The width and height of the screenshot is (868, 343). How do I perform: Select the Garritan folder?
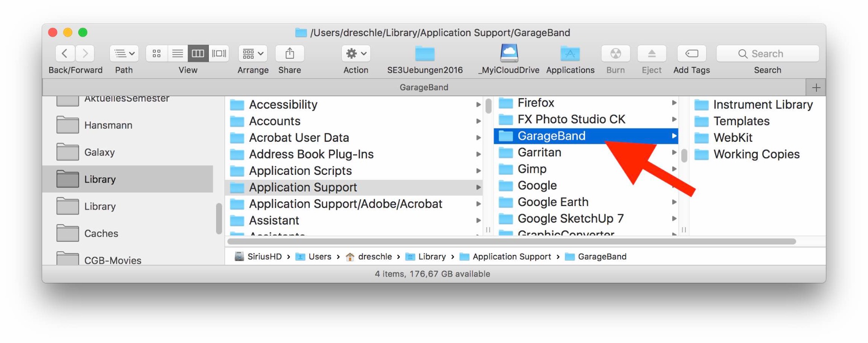click(586, 152)
